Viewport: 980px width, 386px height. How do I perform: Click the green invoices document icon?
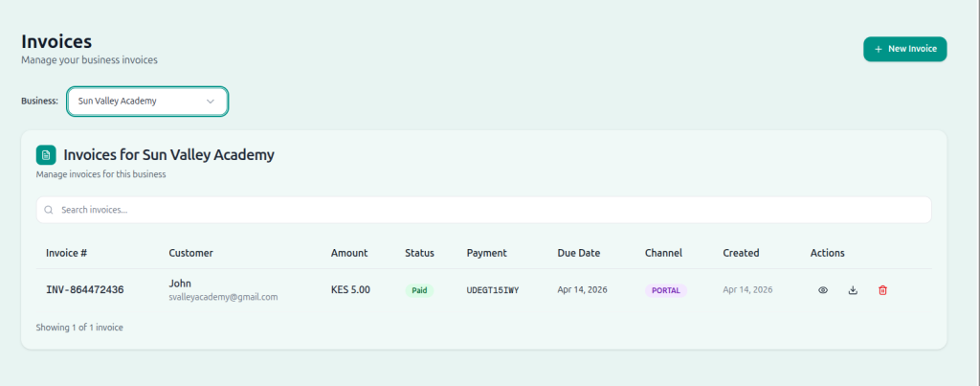46,154
